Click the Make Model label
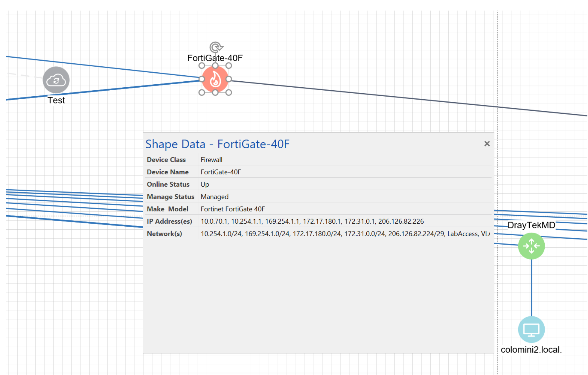588x375 pixels. 167,209
